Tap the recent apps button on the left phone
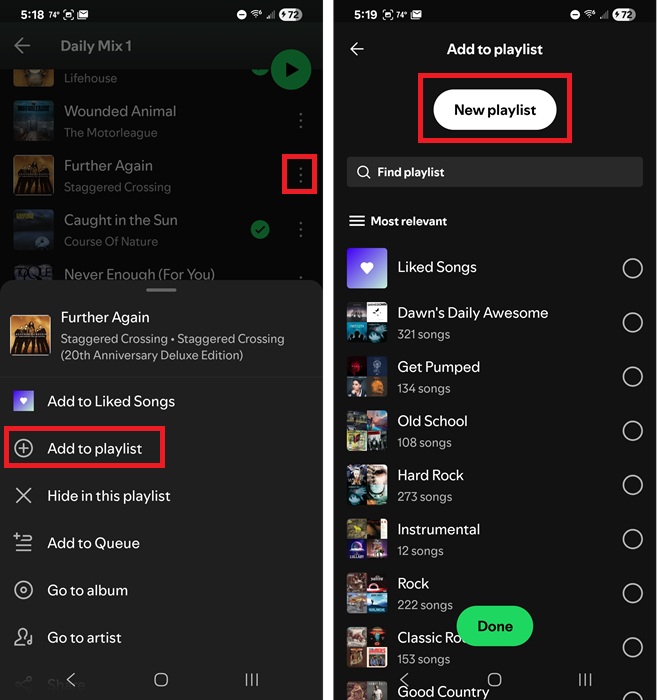 coord(252,680)
